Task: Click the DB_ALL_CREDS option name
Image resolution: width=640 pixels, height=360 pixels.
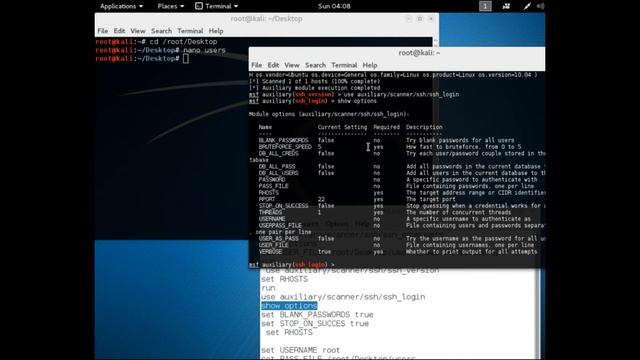Action: point(278,153)
